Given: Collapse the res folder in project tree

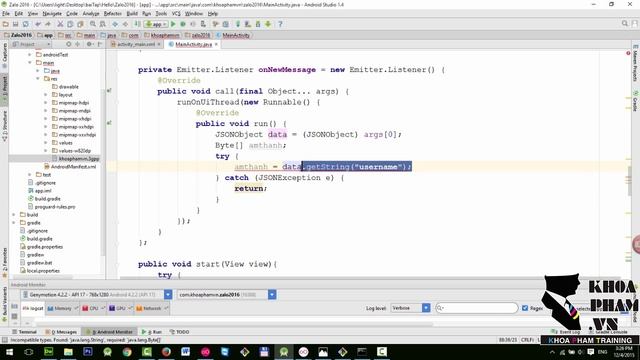Looking at the screenshot, I should click(38, 78).
